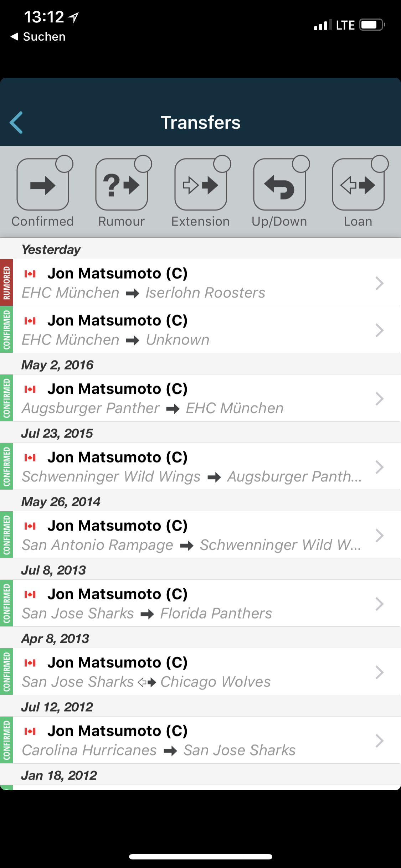Toggle the Loan filter circle
401x868 pixels.
pyautogui.click(x=380, y=164)
